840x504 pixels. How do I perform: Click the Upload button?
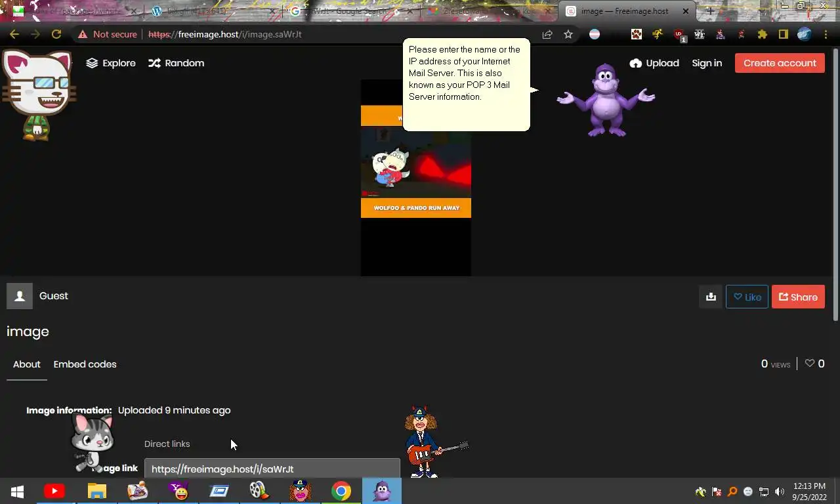654,63
